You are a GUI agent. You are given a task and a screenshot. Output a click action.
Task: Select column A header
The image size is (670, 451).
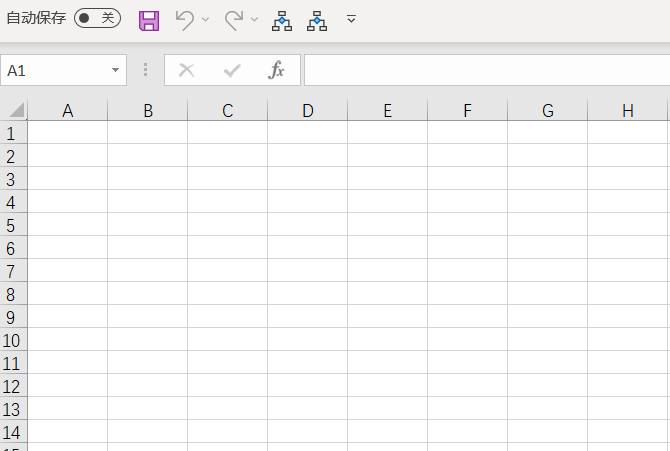pyautogui.click(x=68, y=111)
